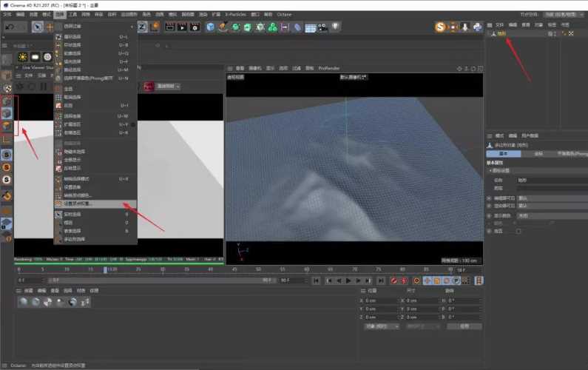This screenshot has height=370, width=588.
Task: Click the Camera object icon in the toolbar
Action: click(323, 27)
